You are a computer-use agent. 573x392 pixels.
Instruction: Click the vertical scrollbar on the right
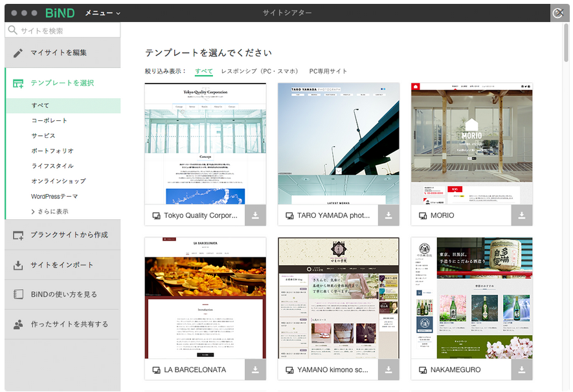pos(566,45)
